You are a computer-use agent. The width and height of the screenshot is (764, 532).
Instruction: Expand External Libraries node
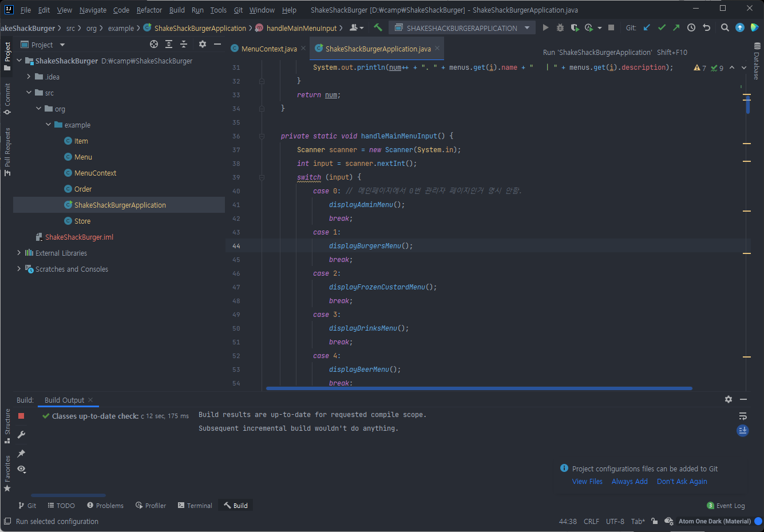[x=19, y=253]
